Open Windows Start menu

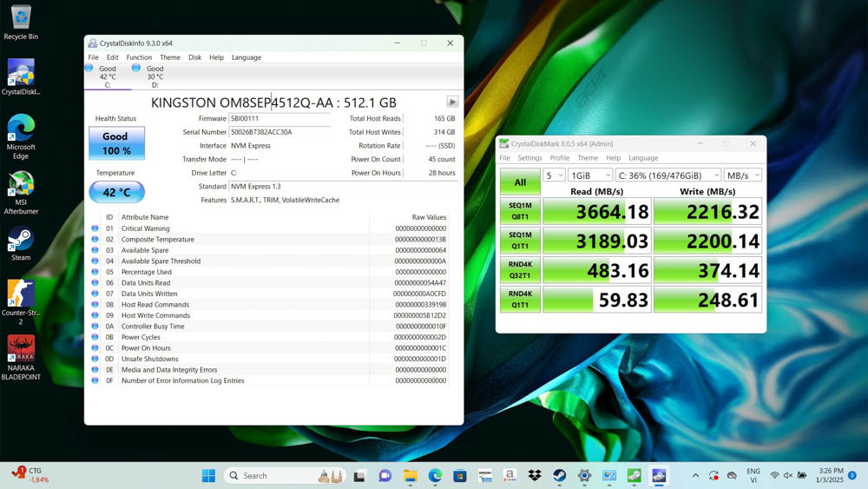coord(208,475)
